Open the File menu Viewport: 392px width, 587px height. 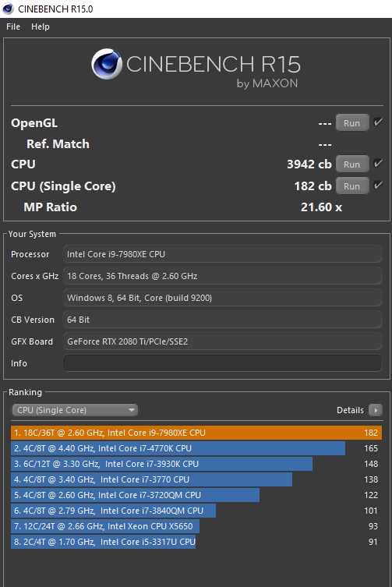point(13,27)
